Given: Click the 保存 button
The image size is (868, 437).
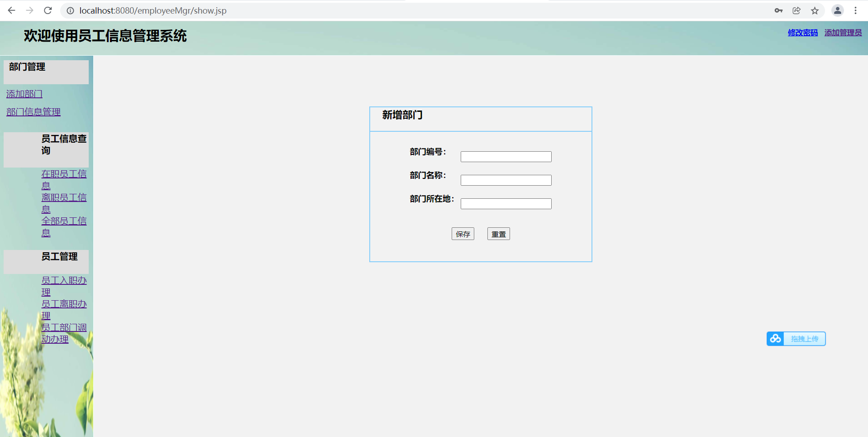Looking at the screenshot, I should [463, 234].
